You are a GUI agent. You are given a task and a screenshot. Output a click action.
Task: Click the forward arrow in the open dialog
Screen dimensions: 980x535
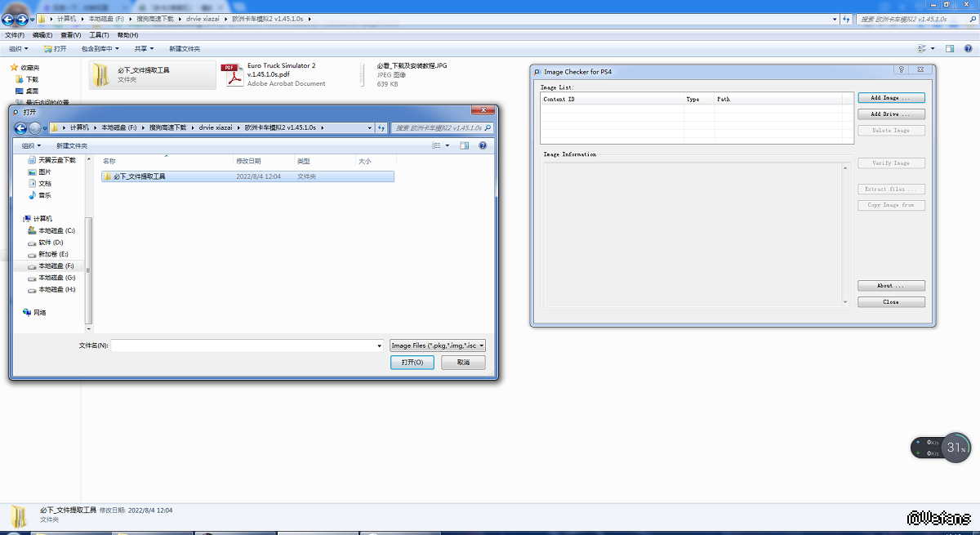tap(34, 127)
